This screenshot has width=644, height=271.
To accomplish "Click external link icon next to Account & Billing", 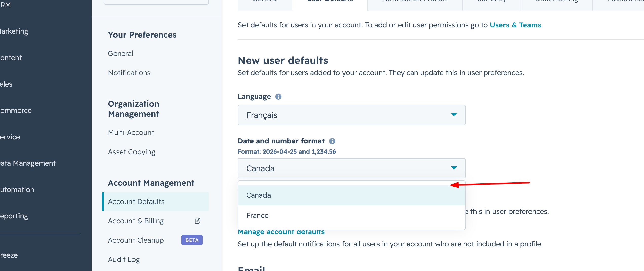I will click(x=197, y=221).
